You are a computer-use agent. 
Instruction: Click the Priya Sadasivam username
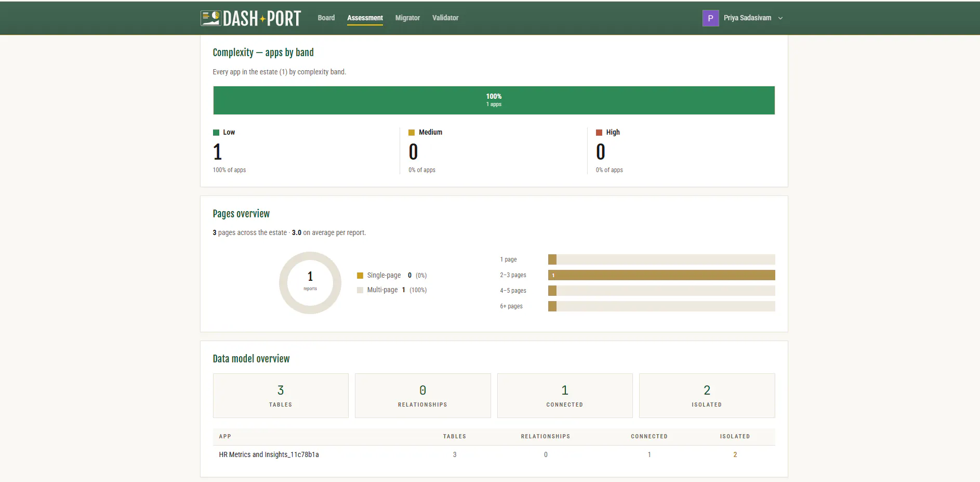click(x=747, y=18)
